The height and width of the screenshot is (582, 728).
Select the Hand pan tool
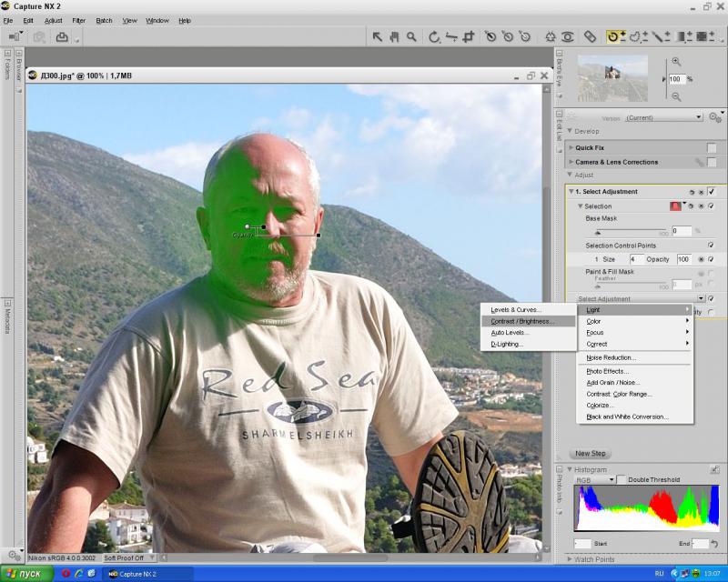coord(394,36)
